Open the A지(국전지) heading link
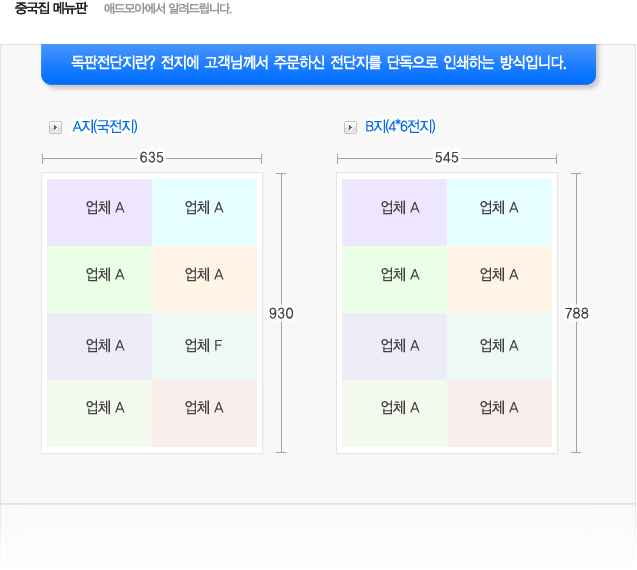The width and height of the screenshot is (637, 570). point(105,127)
